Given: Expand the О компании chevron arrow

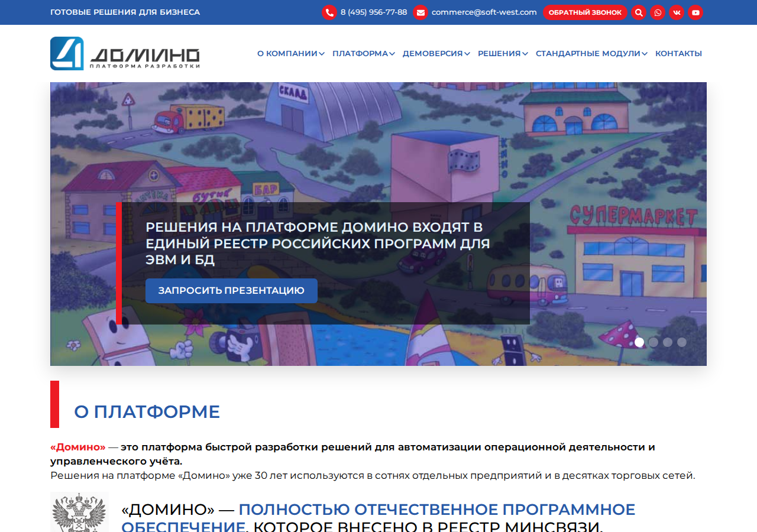Looking at the screenshot, I should point(322,54).
